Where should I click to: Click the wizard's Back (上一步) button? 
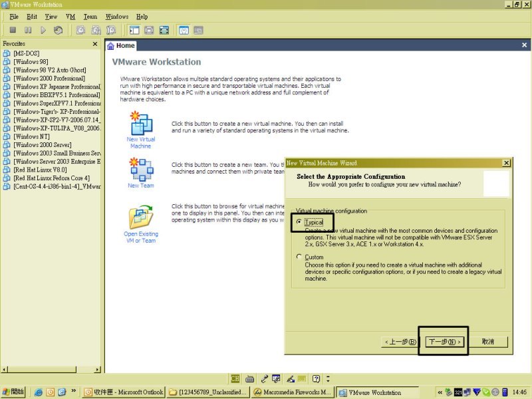(x=400, y=342)
